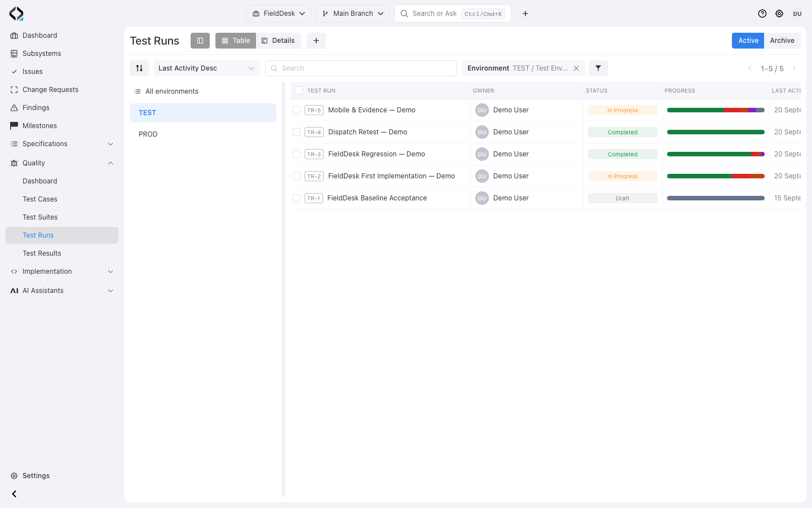Screen dimensions: 812x508
Task: Toggle the side panel layout icon beside Test Runs
Action: click(x=200, y=41)
